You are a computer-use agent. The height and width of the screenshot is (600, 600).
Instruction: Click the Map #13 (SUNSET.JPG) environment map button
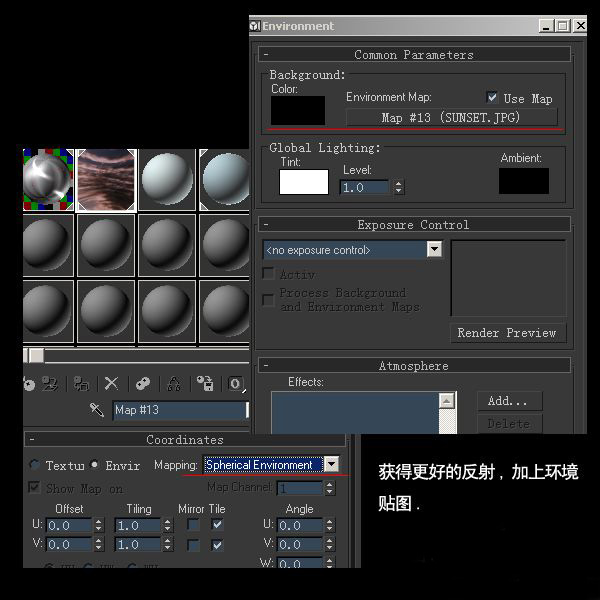click(x=451, y=118)
